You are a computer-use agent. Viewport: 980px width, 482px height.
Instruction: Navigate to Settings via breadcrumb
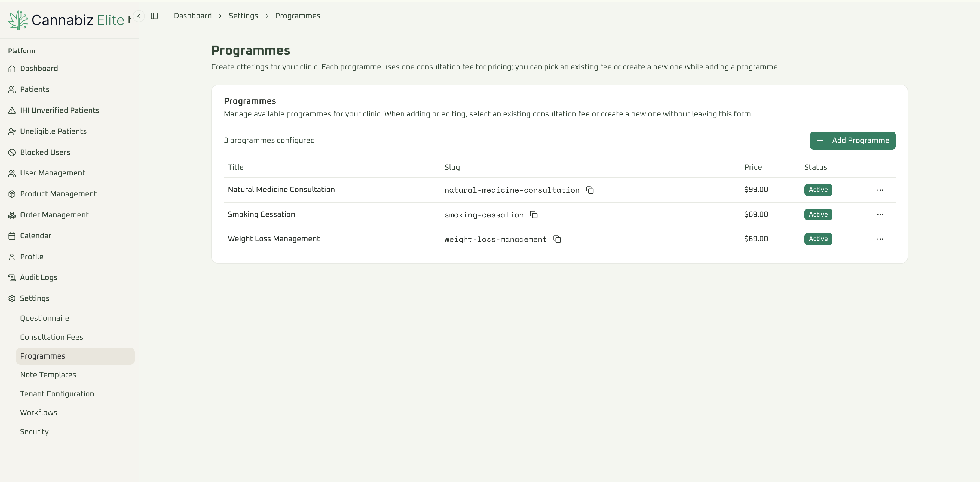243,16
